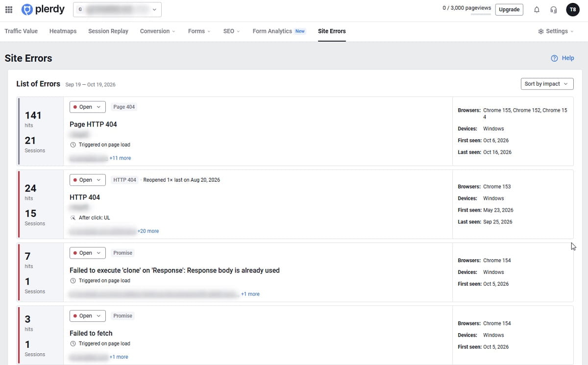Switch to Session Replay tab
Screen dimensions: 588x365
coord(108,31)
